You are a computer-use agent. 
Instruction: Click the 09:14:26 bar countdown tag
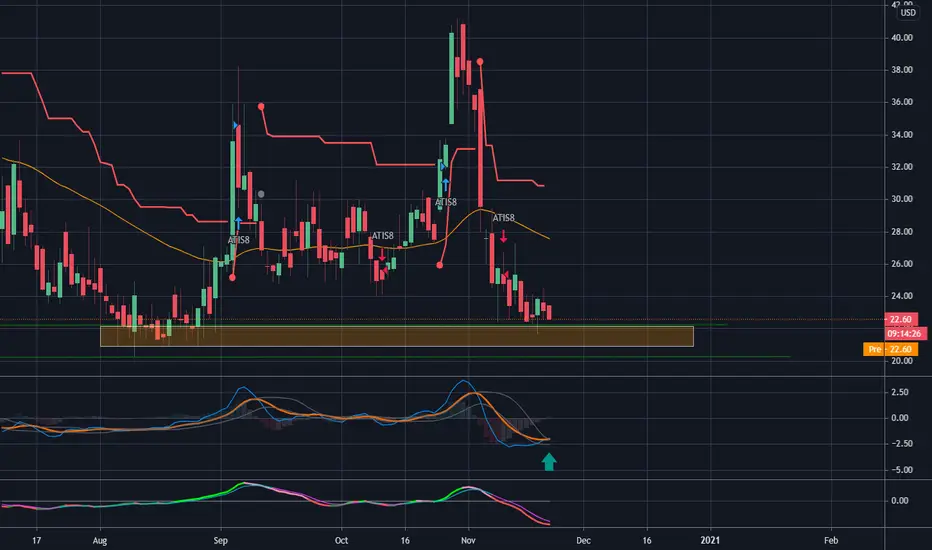click(x=904, y=334)
